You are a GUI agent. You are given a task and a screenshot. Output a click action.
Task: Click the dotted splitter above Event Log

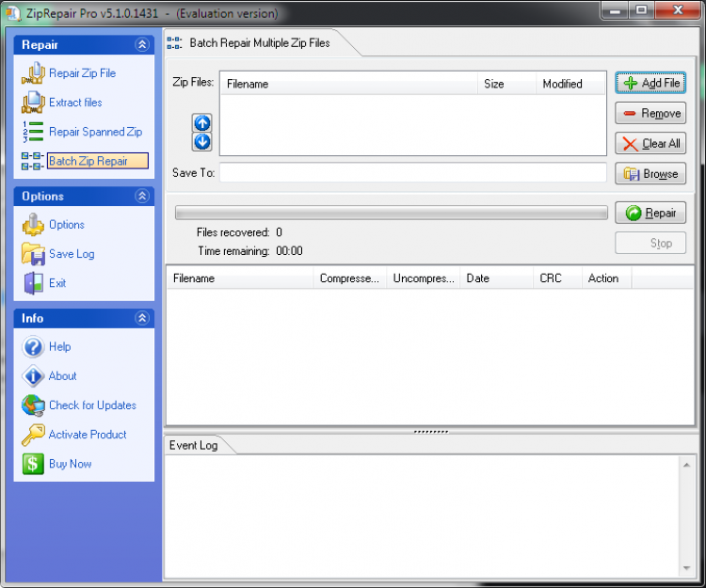tap(431, 432)
